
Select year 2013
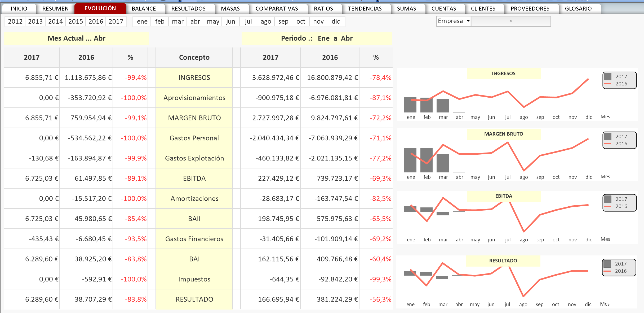[35, 21]
